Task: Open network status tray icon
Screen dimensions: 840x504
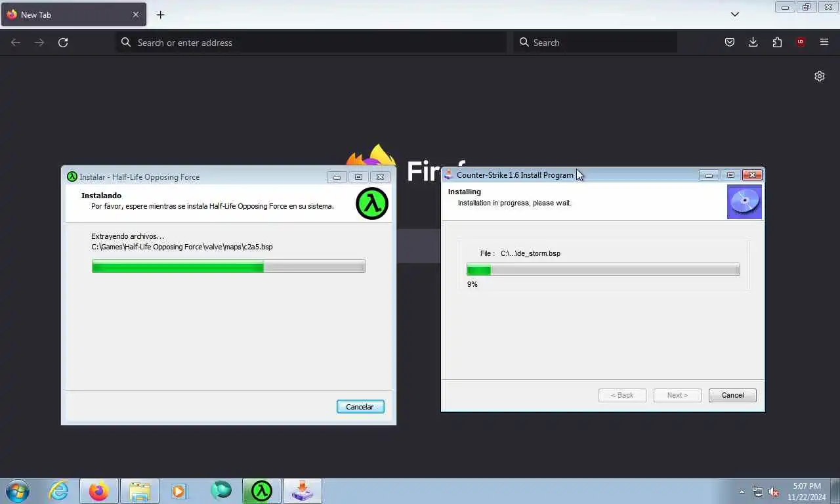Action: [x=758, y=492]
